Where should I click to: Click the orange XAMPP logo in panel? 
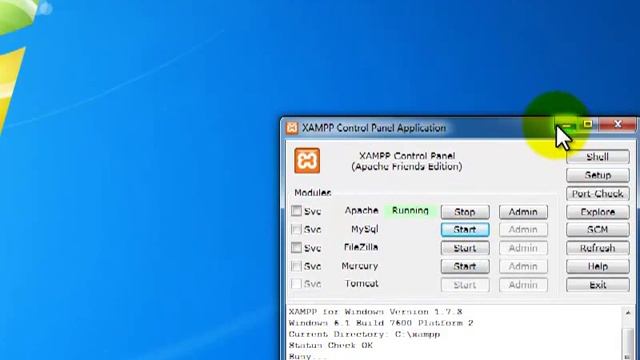coord(307,160)
